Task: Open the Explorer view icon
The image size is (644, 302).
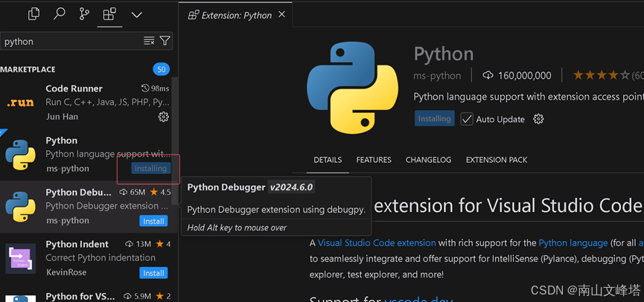Action: 34,15
